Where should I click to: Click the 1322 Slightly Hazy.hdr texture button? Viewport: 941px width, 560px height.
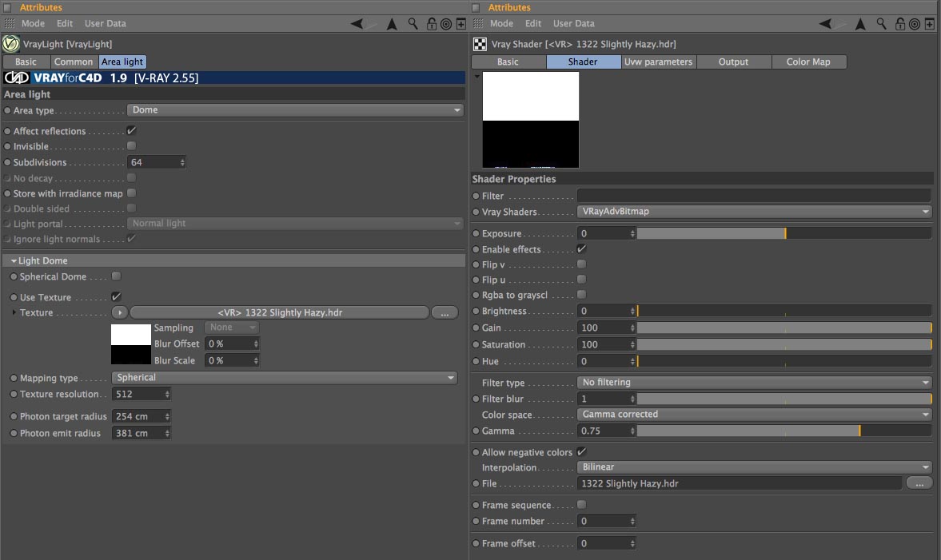pyautogui.click(x=280, y=312)
